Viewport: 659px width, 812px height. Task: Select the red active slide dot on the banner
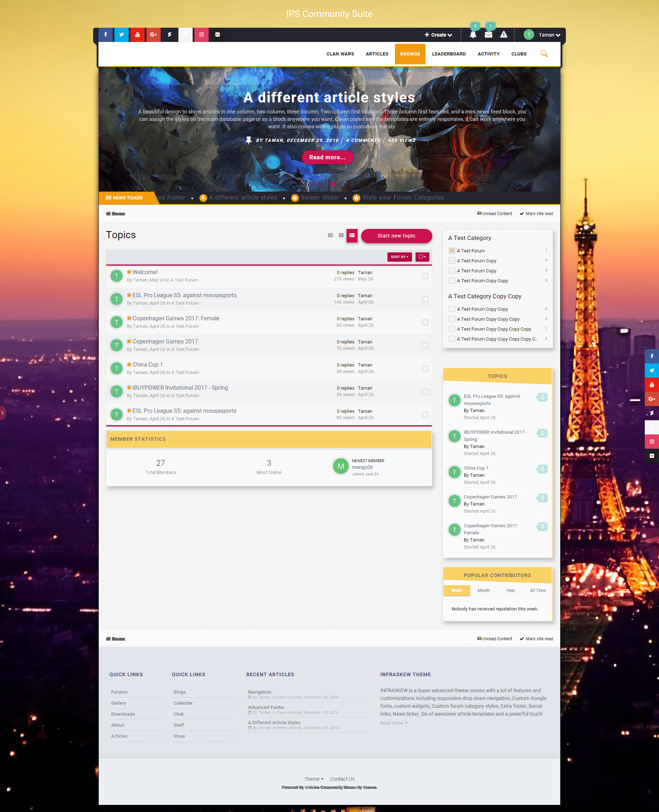point(333,184)
